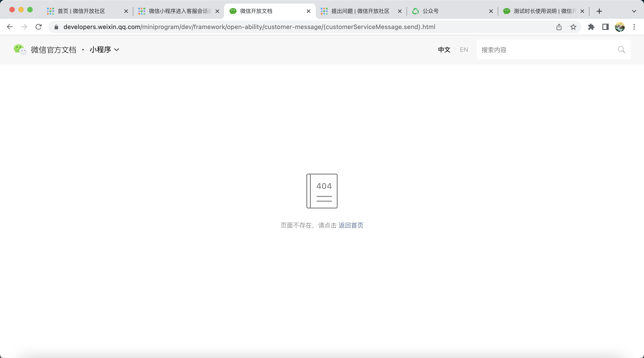Toggle the browser side panel icon
This screenshot has height=358, width=644.
(605, 27)
